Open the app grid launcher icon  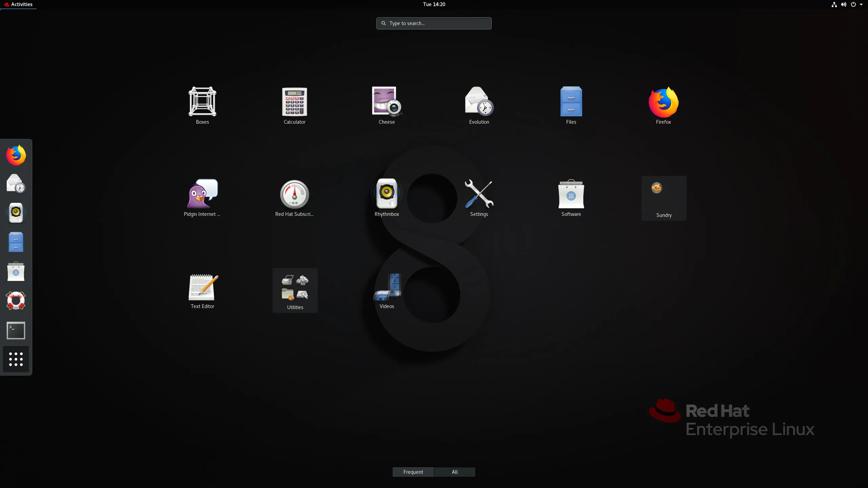coord(16,359)
